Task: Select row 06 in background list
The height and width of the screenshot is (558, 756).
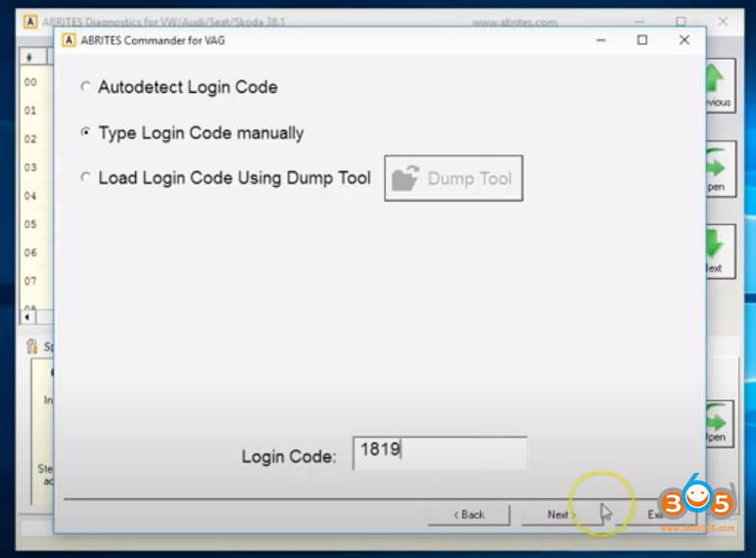Action: tap(36, 253)
